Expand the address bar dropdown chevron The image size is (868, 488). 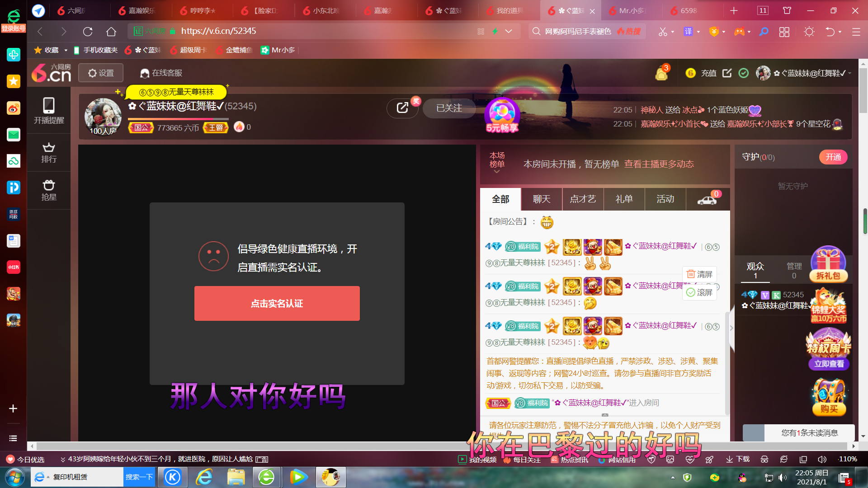pos(509,31)
